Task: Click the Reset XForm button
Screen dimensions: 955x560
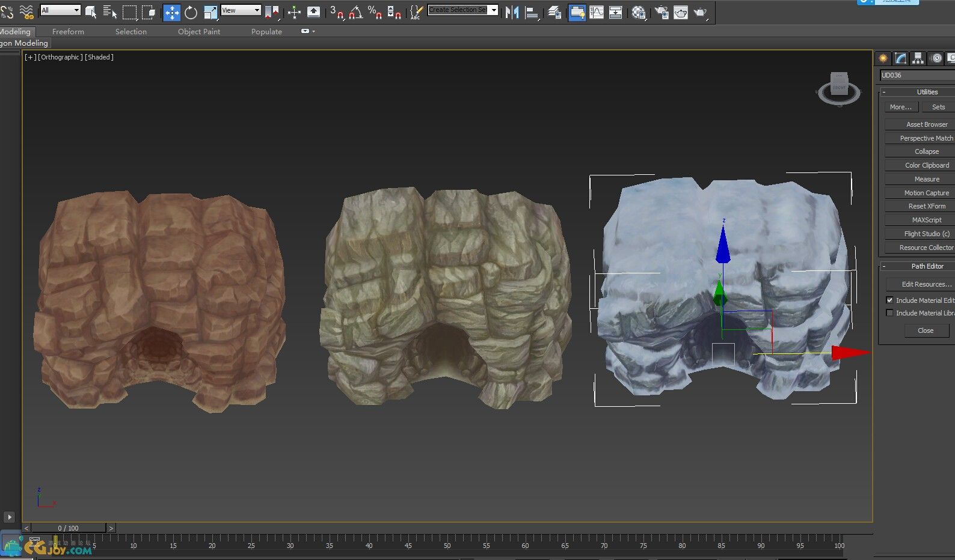Action: (x=920, y=206)
